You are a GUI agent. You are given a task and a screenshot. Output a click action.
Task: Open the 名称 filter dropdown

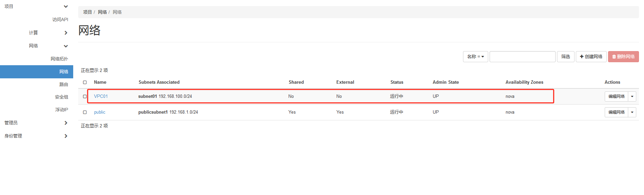[x=475, y=56]
